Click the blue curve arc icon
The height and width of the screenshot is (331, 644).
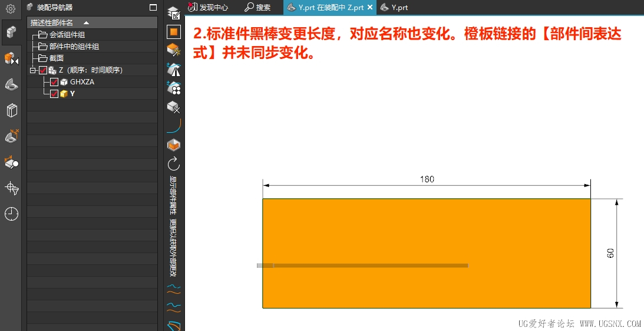174,126
